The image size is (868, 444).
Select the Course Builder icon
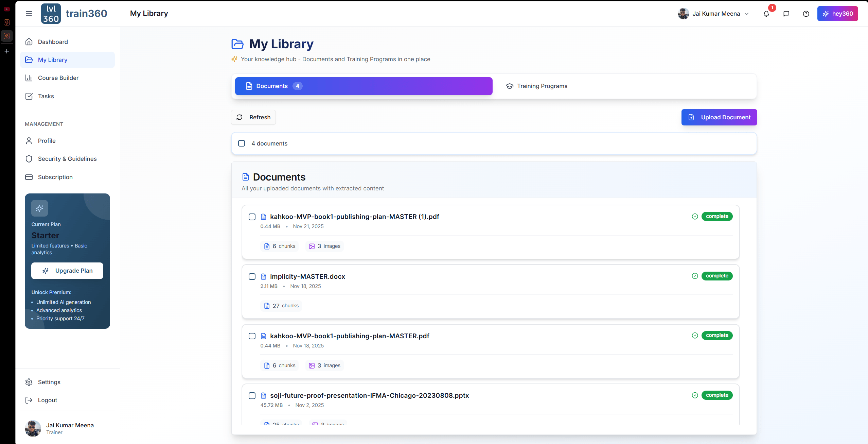click(29, 78)
